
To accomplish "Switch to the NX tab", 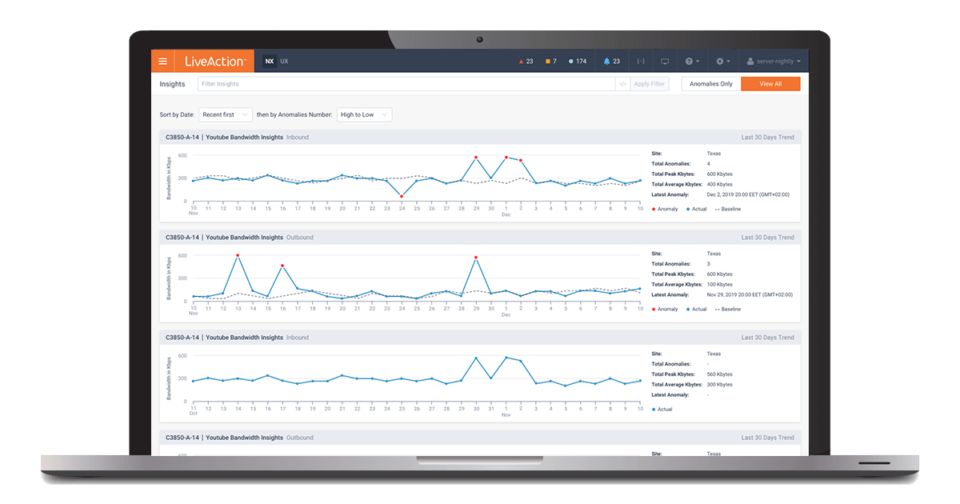I will 269,61.
